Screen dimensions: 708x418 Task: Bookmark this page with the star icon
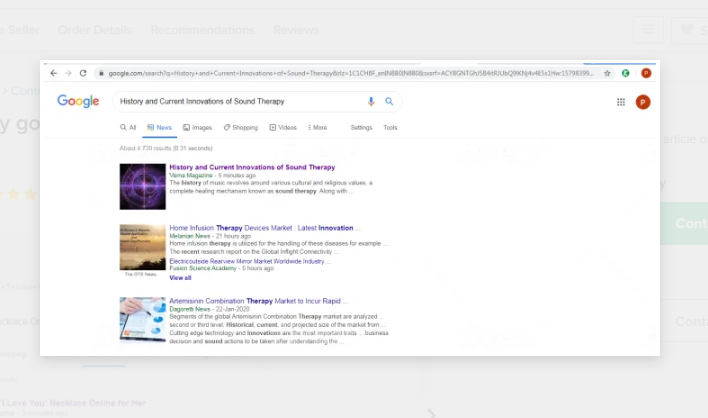coord(607,73)
